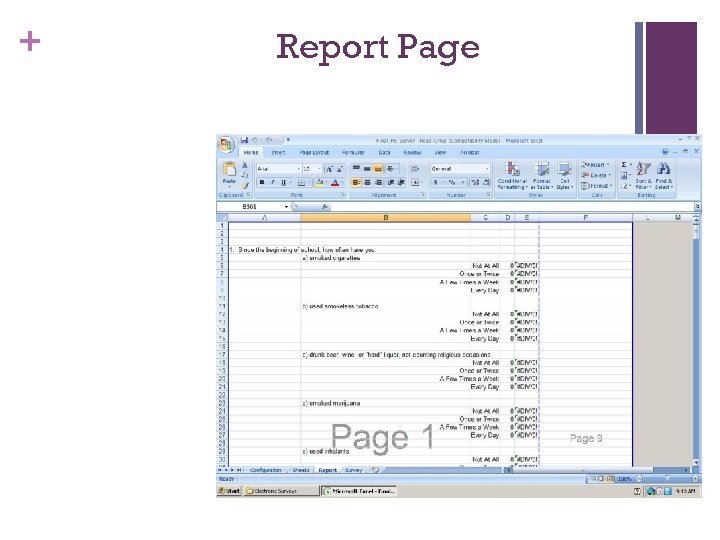Increase font size with Grow Font
The width and height of the screenshot is (720, 540).
point(329,169)
